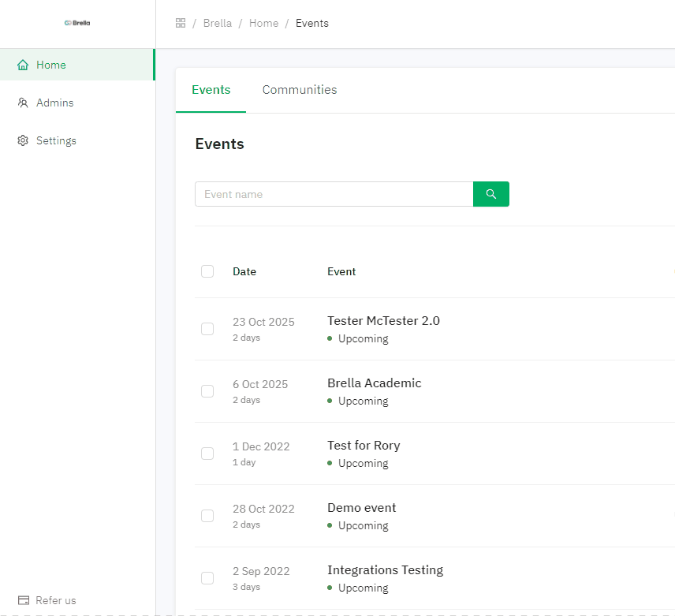Click the Admins people icon

23,103
